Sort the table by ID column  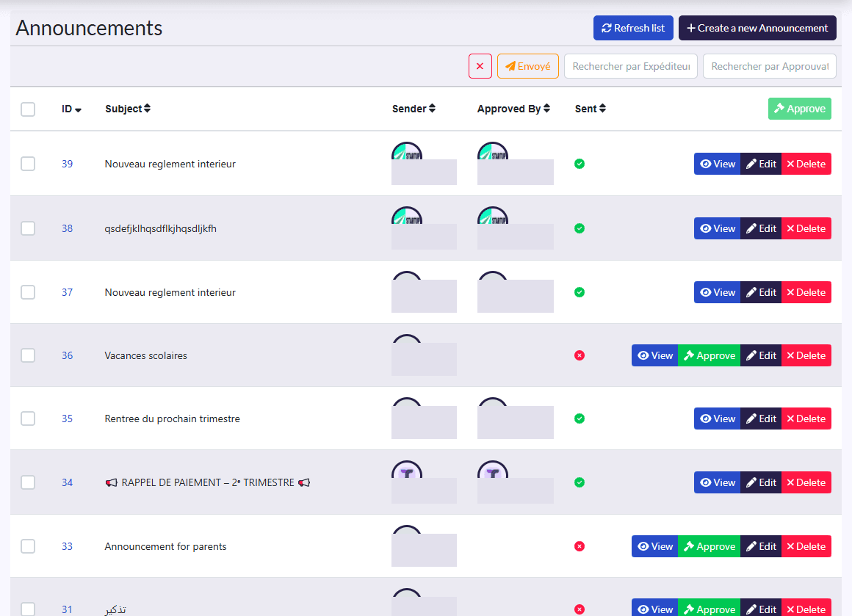(x=71, y=109)
